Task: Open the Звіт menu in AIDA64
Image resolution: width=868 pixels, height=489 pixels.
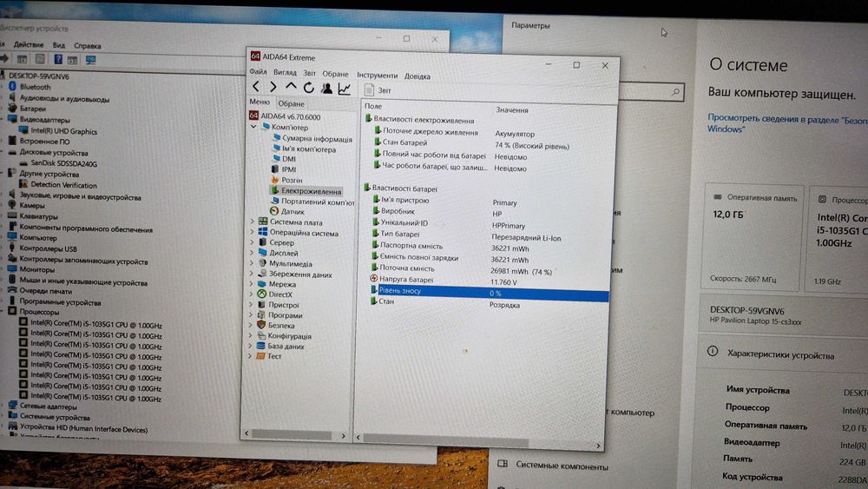Action: 310,73
